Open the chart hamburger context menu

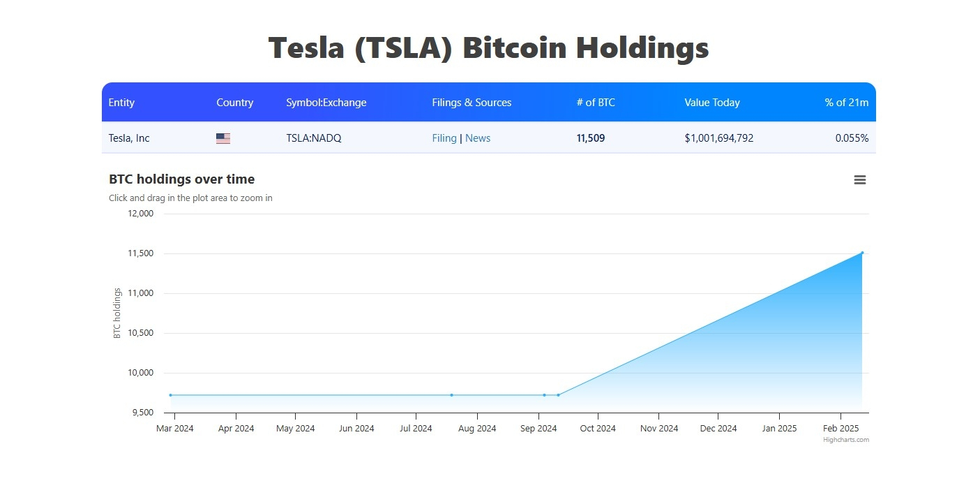point(859,180)
